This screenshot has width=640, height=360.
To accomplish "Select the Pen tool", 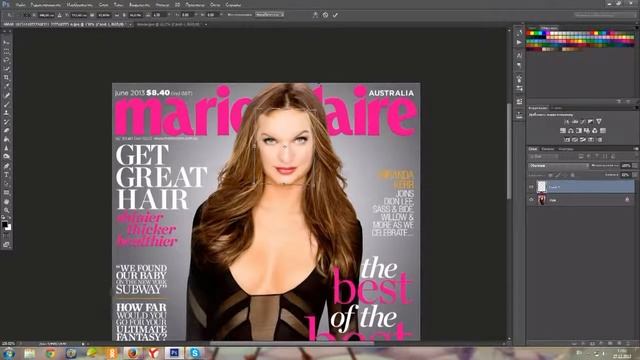I will (6, 166).
